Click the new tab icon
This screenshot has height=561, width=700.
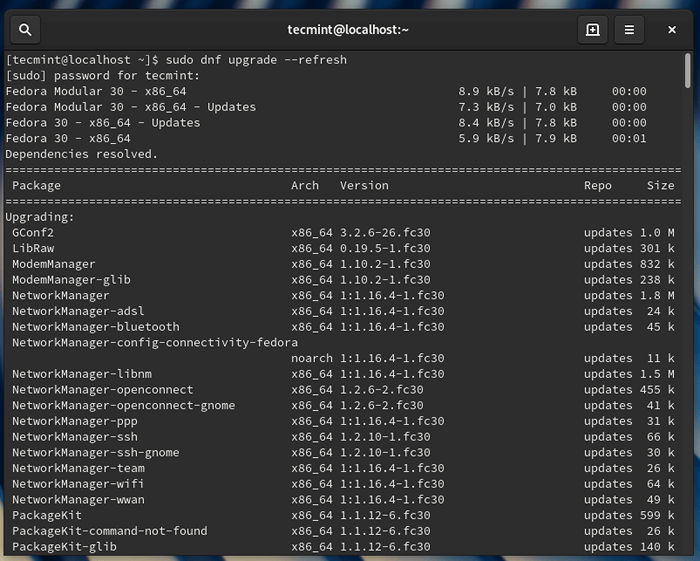[592, 30]
